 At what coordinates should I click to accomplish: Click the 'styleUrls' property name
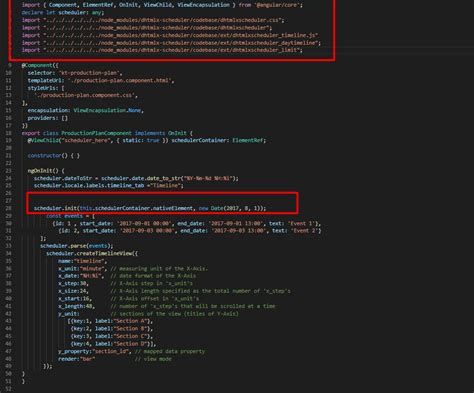(43, 88)
